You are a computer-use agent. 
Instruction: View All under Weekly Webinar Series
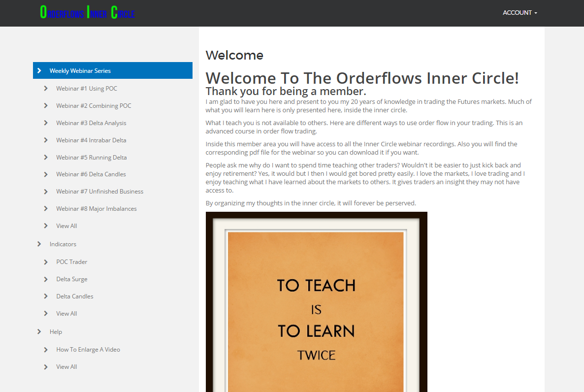coord(66,226)
